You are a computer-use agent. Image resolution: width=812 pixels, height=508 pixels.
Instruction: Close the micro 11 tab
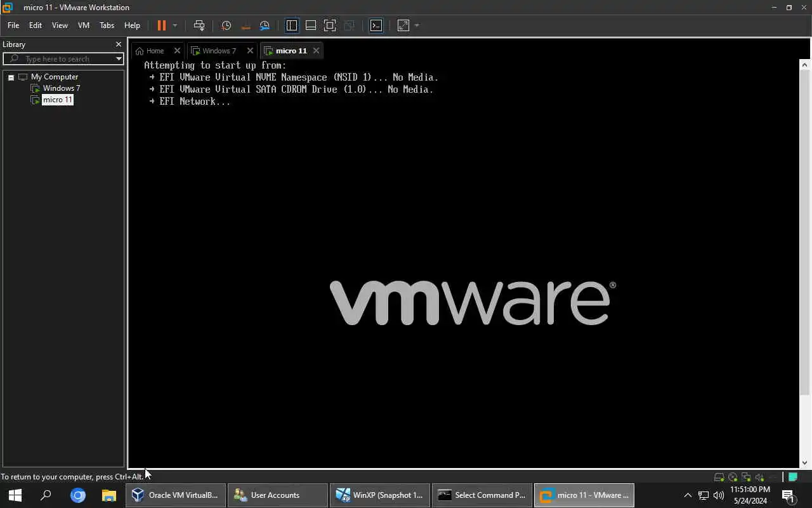click(316, 51)
